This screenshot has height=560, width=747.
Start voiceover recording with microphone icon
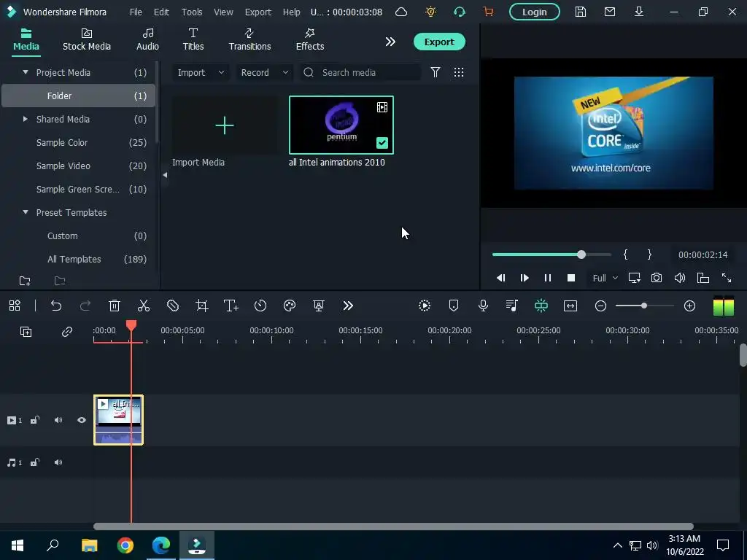point(483,306)
